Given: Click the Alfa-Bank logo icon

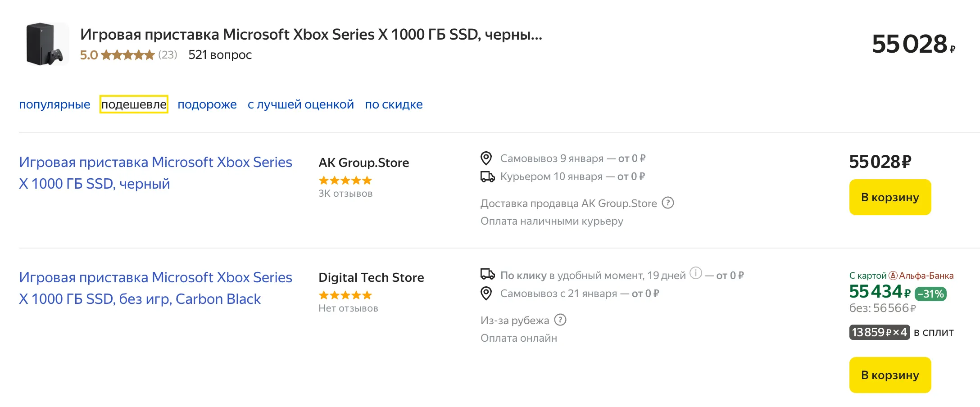Looking at the screenshot, I should coord(893,276).
